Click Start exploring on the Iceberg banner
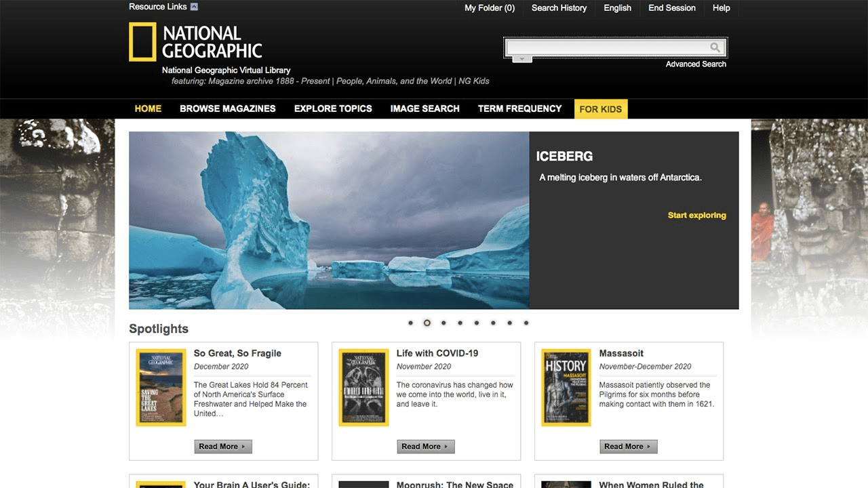Viewport: 868px width, 488px height. tap(696, 216)
